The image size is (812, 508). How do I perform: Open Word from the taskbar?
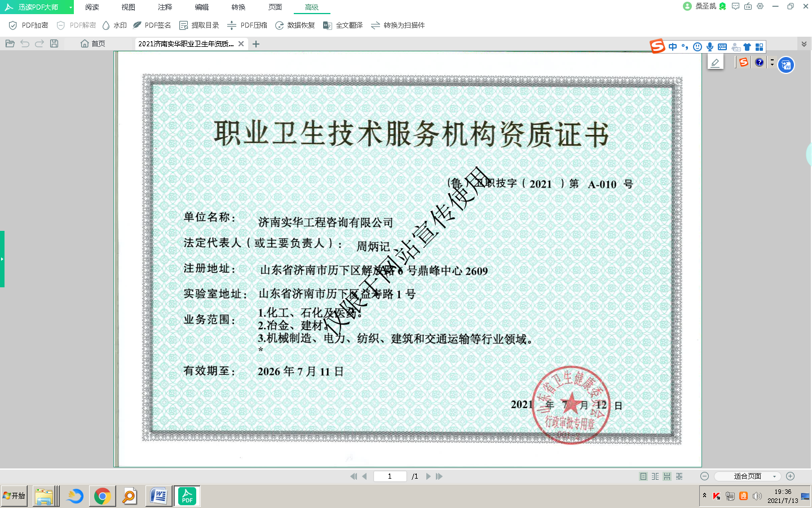pyautogui.click(x=159, y=496)
